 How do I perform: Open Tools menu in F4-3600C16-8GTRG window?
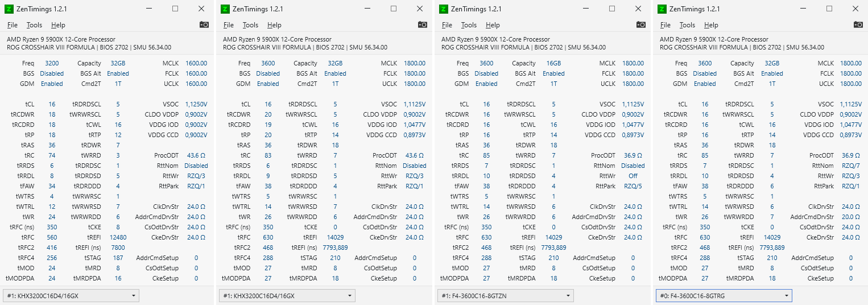coord(687,25)
